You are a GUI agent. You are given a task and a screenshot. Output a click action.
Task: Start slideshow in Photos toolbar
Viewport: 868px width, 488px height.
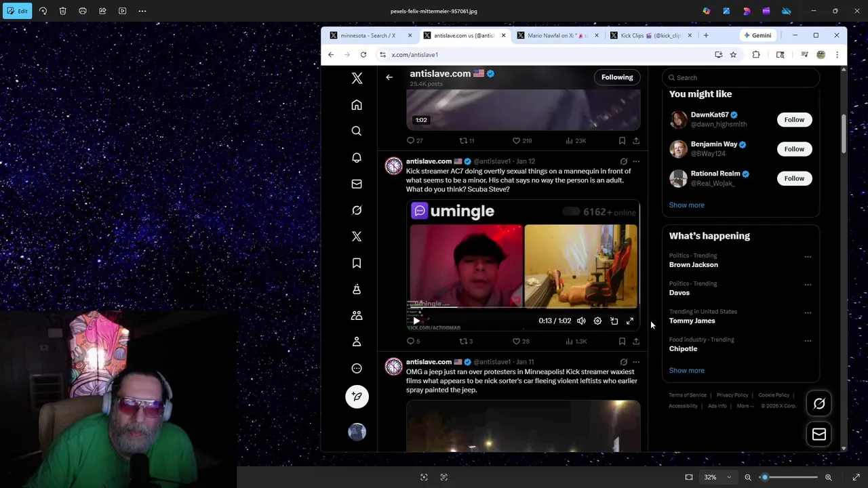point(122,11)
